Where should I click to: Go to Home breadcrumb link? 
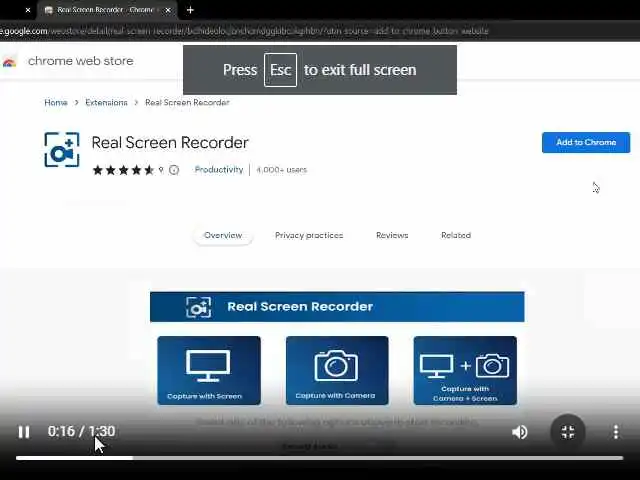click(x=56, y=102)
